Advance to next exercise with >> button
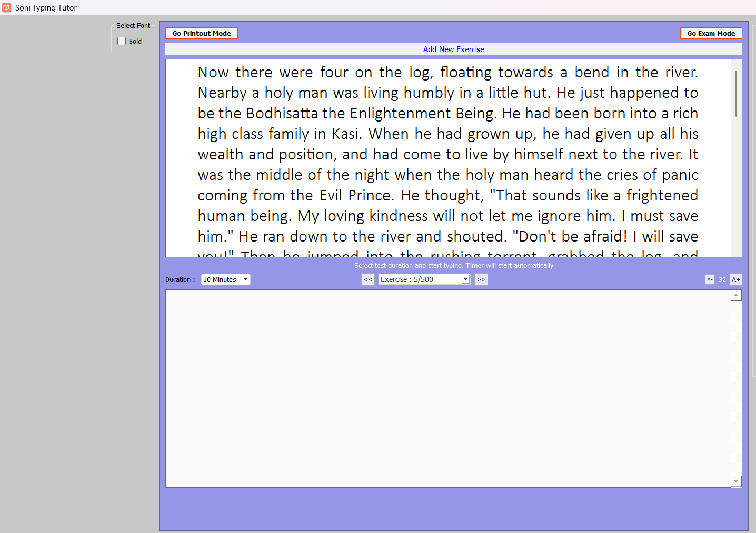This screenshot has height=533, width=756. point(481,279)
